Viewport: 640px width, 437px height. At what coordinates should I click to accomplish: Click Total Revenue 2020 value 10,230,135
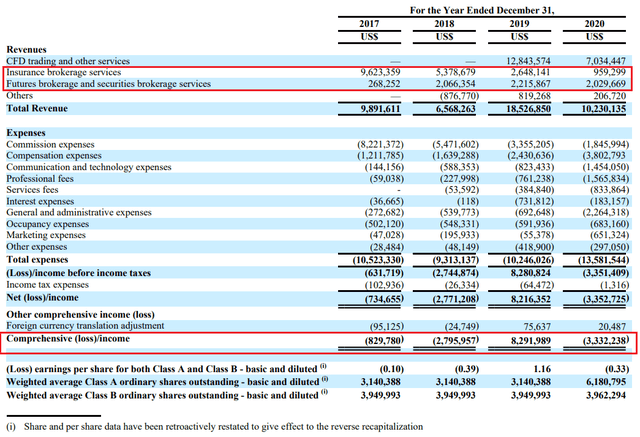[x=603, y=109]
